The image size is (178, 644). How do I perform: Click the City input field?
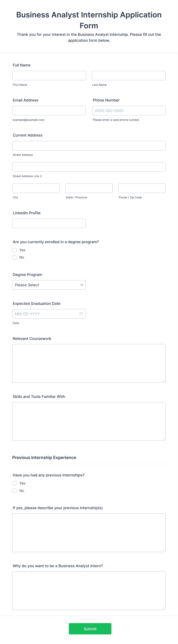(36, 188)
